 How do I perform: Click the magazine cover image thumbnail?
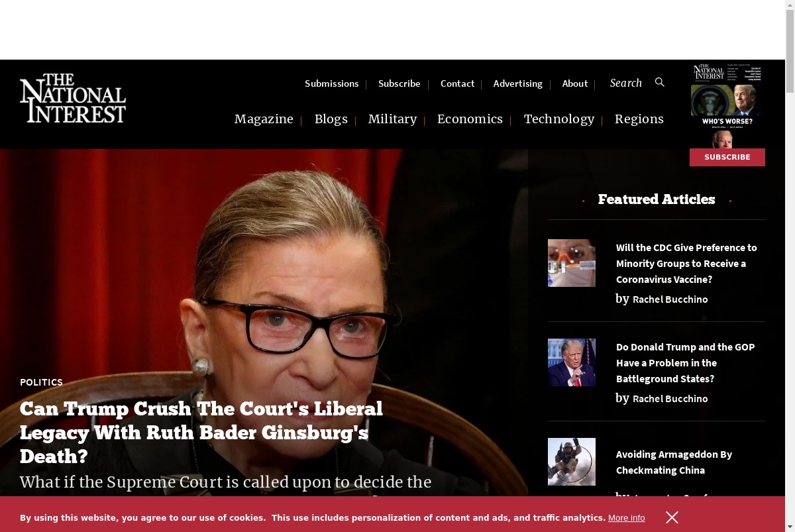pyautogui.click(x=727, y=106)
